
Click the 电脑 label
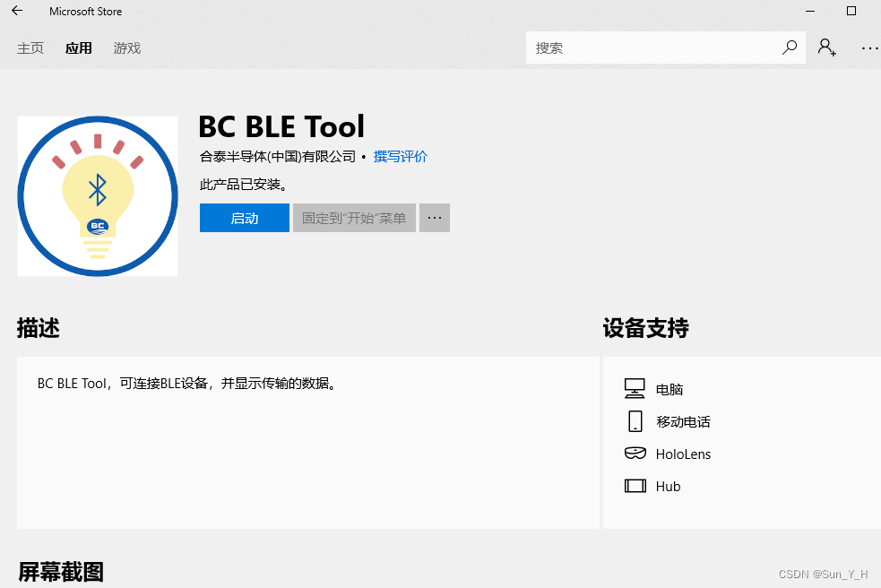click(669, 389)
